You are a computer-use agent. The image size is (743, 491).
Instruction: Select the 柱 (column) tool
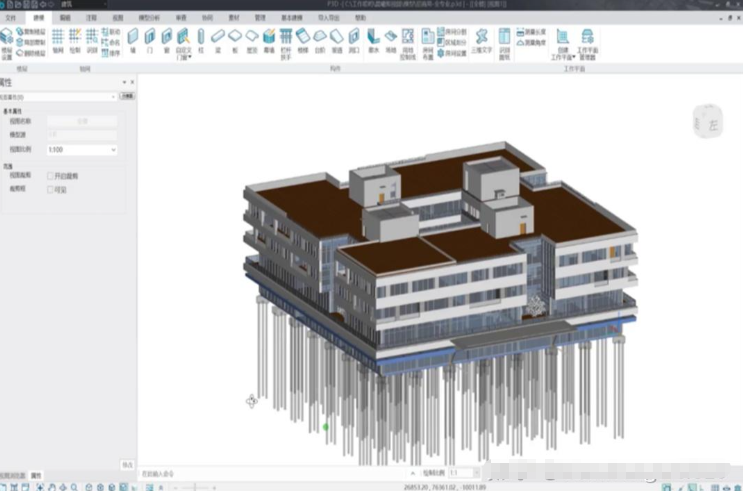[x=200, y=40]
